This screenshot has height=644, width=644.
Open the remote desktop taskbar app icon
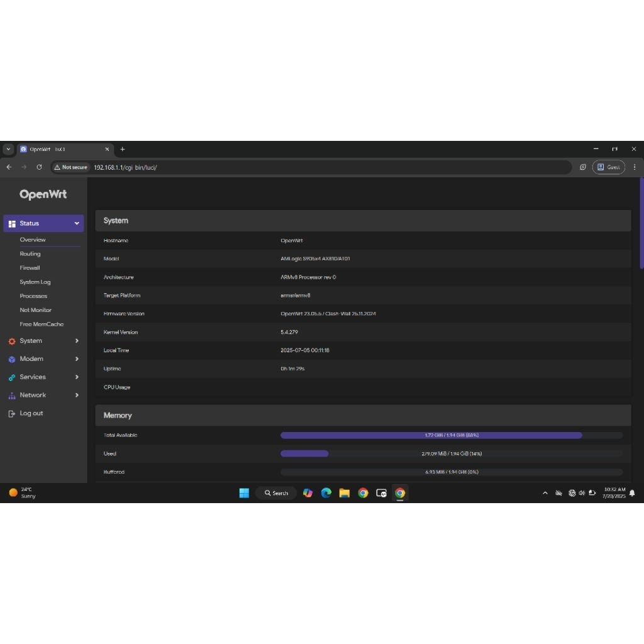[381, 493]
